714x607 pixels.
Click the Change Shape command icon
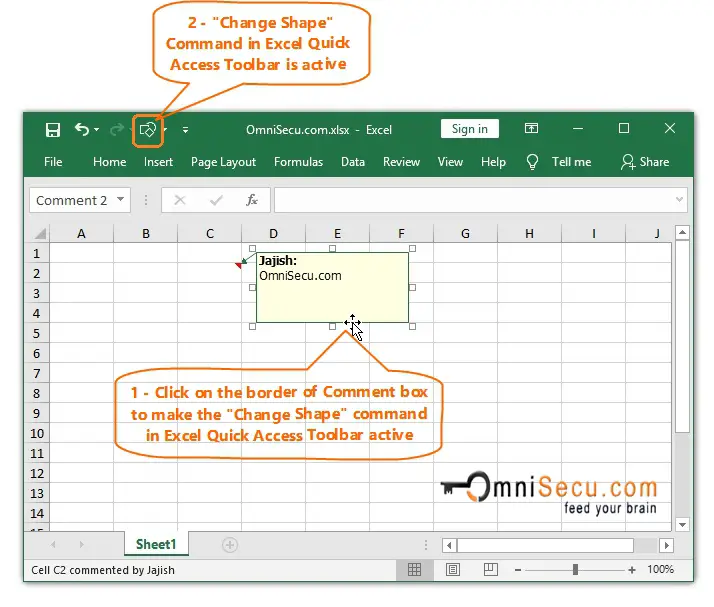coord(148,130)
